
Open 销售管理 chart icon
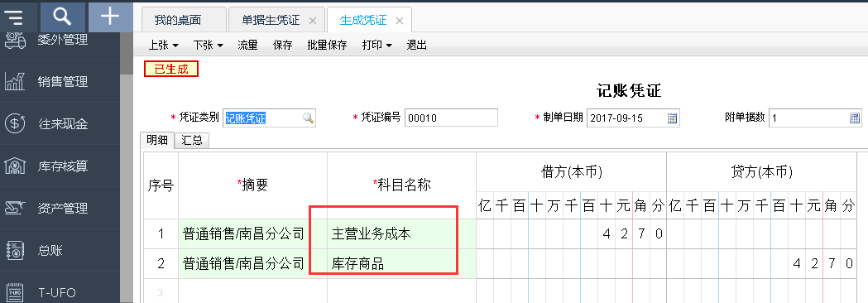pos(15,81)
